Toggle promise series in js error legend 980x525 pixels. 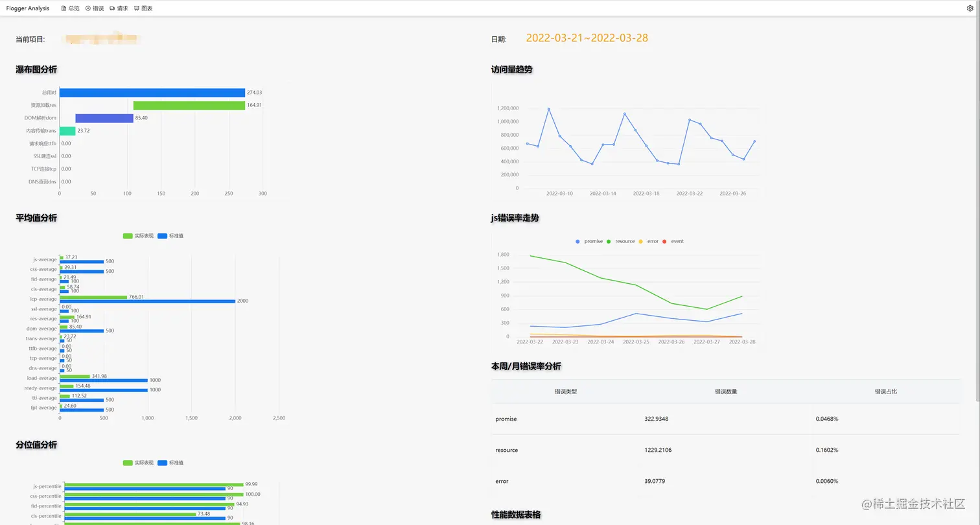point(589,241)
